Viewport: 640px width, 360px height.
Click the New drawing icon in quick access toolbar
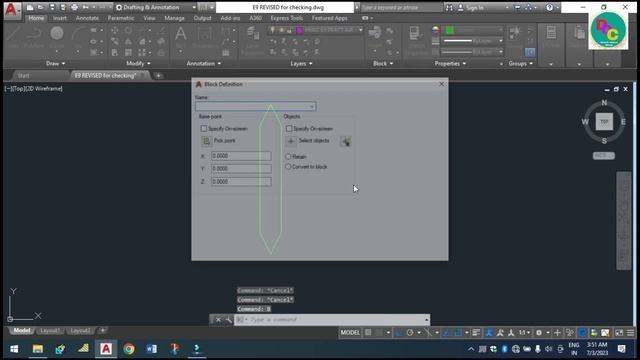tap(30, 7)
